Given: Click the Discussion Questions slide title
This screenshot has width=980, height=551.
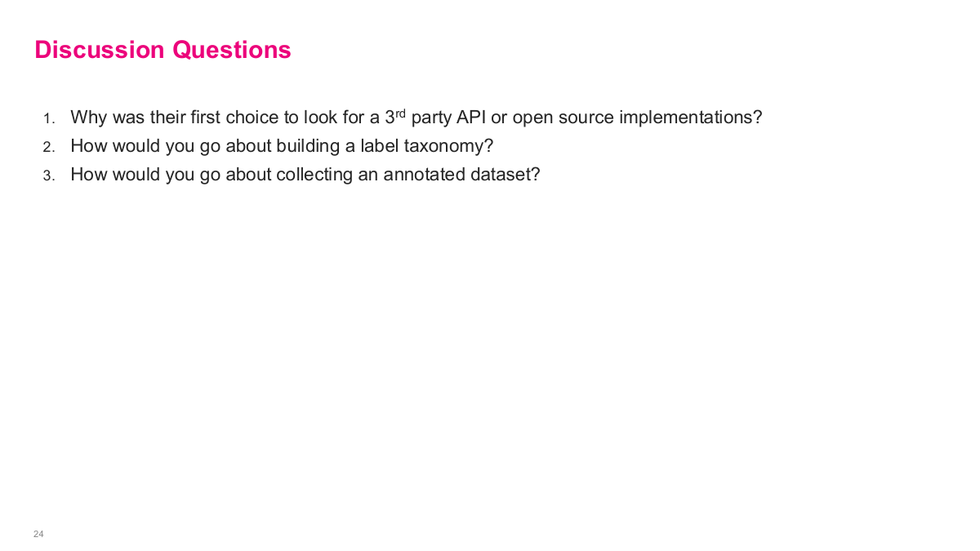Looking at the screenshot, I should point(163,50).
